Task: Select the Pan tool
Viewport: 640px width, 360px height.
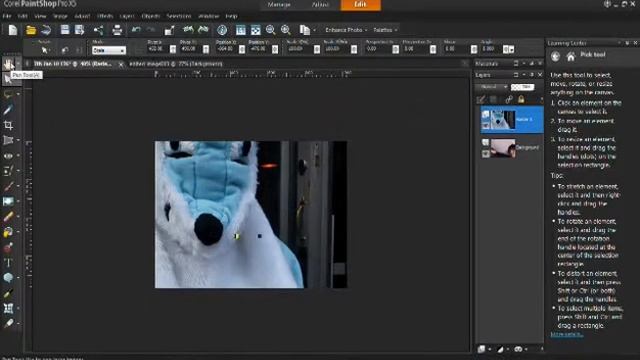Action: (8, 63)
